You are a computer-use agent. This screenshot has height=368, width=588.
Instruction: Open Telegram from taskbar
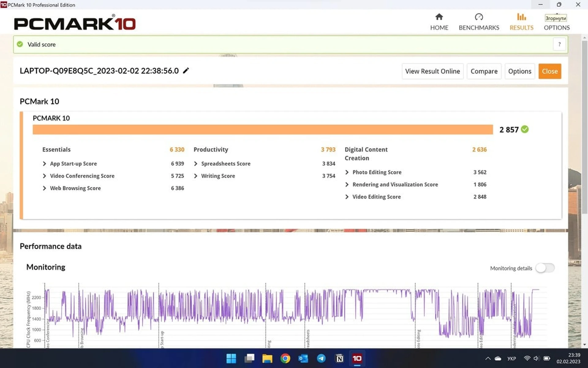[321, 358]
